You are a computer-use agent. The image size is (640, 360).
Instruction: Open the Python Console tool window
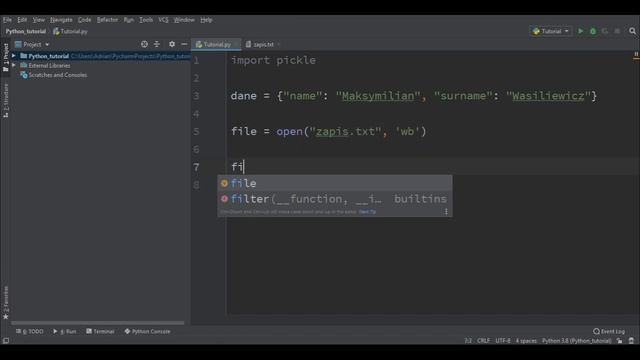coord(147,331)
